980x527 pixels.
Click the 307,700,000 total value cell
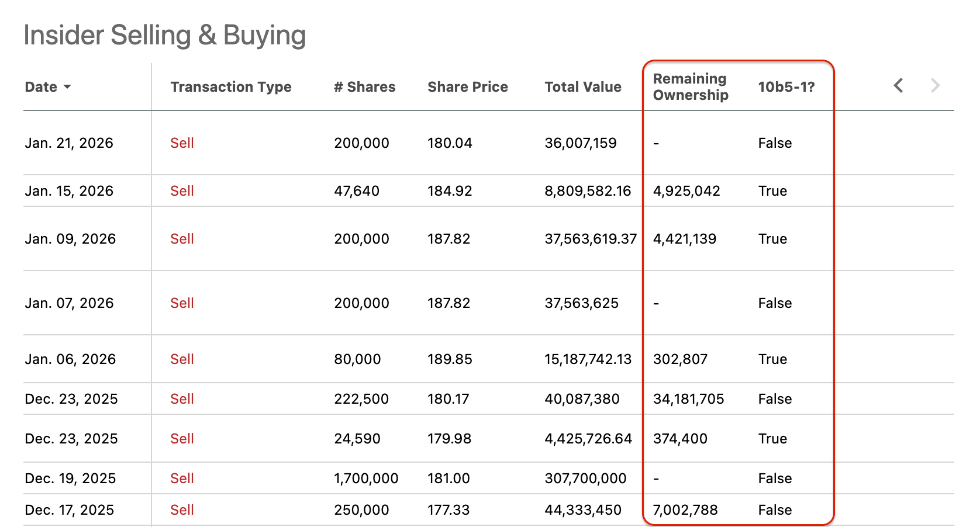pos(585,479)
